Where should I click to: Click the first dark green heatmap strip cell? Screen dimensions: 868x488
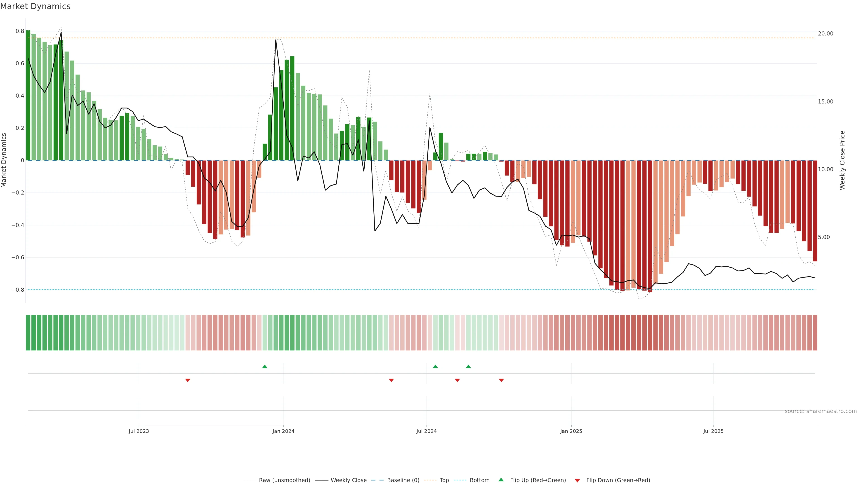click(x=28, y=333)
